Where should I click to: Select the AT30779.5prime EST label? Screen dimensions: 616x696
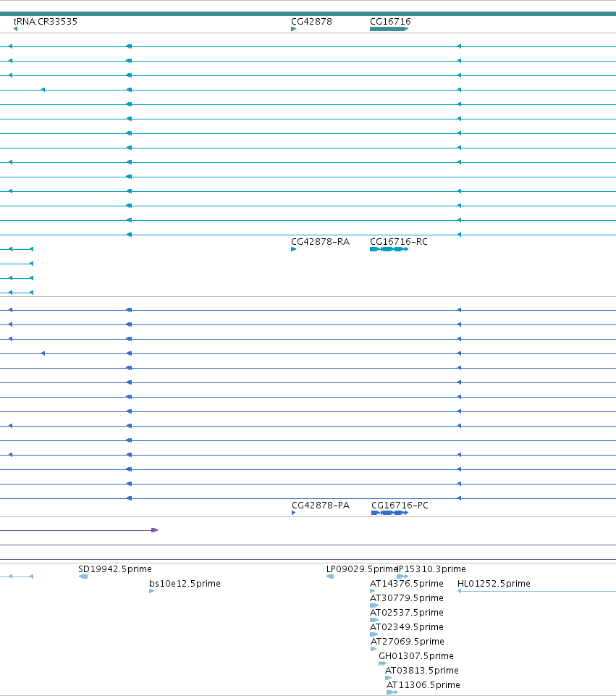[407, 598]
